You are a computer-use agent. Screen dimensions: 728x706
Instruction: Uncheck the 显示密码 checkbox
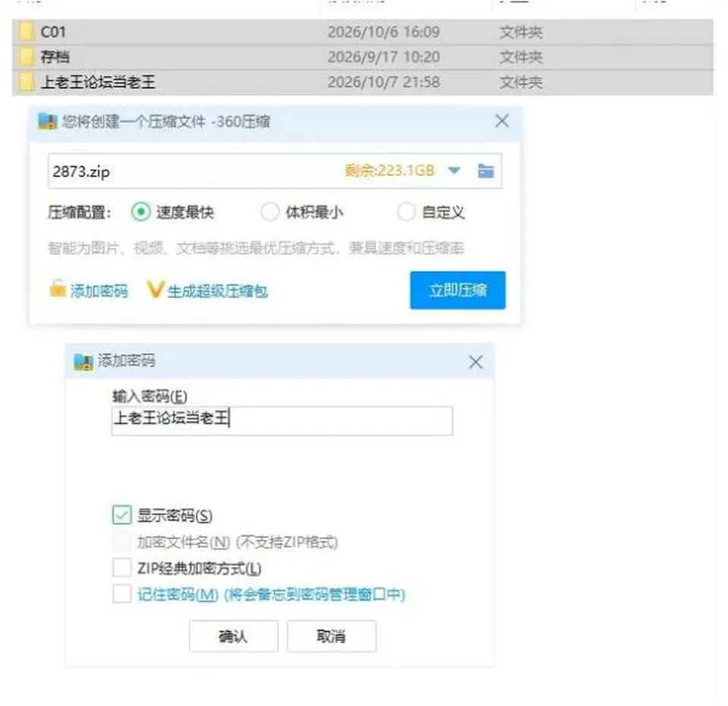tap(121, 515)
